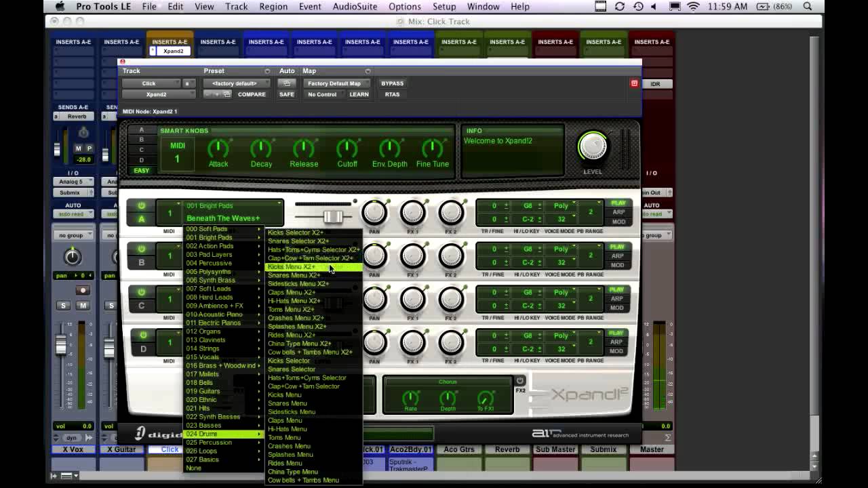868x488 pixels.
Task: Click the LEARN button
Action: point(359,94)
